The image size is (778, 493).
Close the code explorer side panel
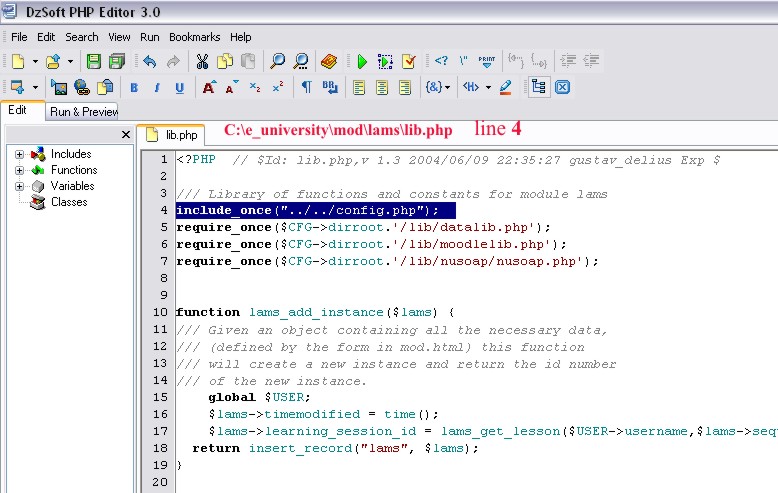(x=126, y=134)
